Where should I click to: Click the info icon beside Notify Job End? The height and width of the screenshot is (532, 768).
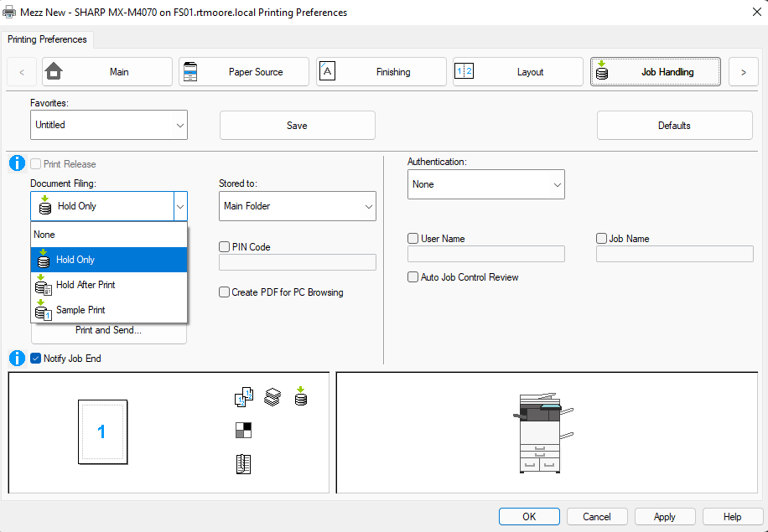[x=17, y=359]
